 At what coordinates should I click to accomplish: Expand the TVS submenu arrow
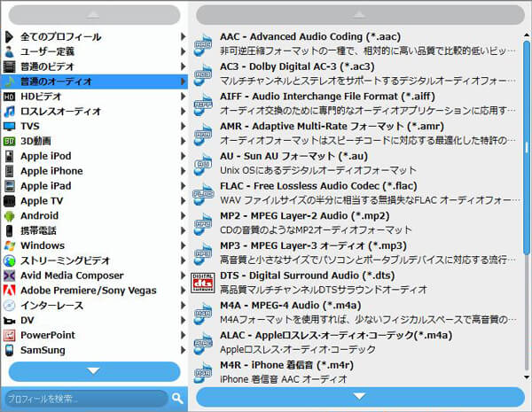click(x=183, y=126)
